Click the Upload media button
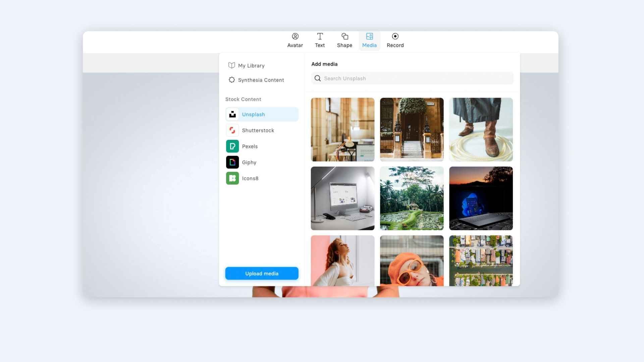 262,273
